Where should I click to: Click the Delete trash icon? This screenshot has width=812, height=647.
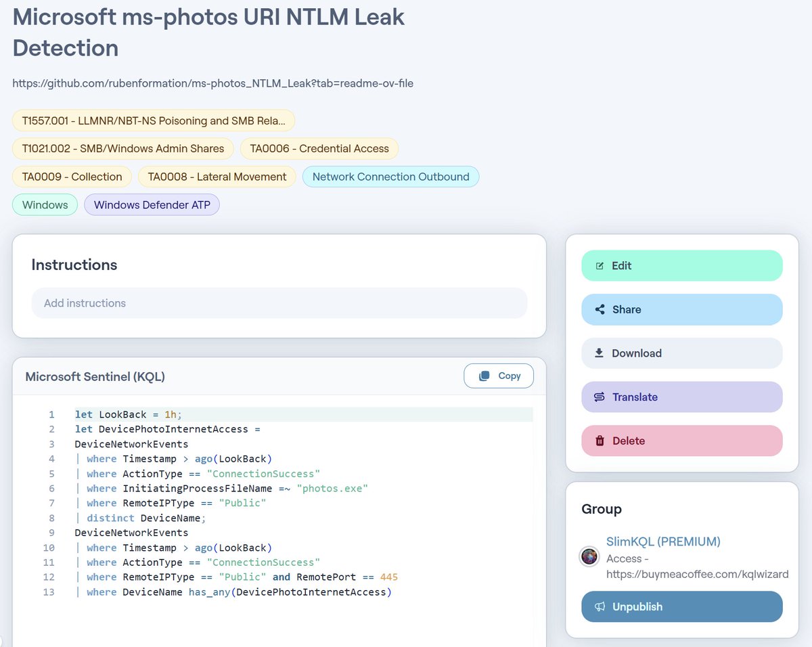pos(600,441)
